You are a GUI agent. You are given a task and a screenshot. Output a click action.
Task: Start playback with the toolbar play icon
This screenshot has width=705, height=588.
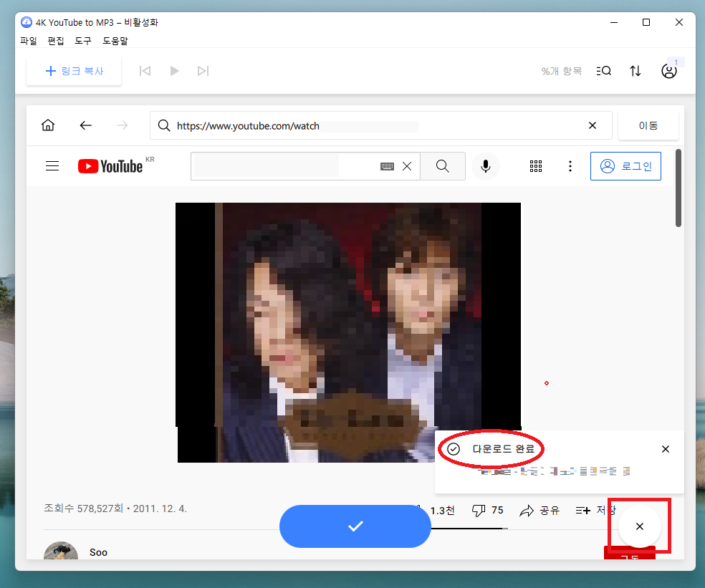[x=174, y=71]
